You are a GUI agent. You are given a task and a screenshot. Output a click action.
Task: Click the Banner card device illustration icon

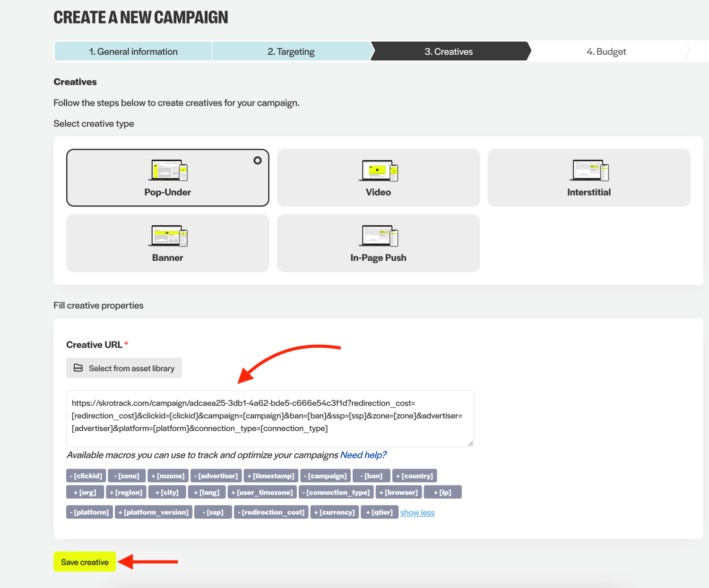pyautogui.click(x=168, y=236)
